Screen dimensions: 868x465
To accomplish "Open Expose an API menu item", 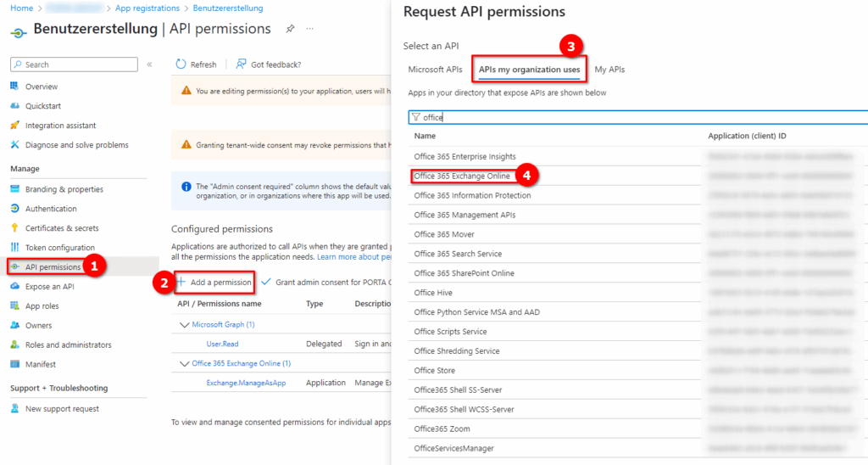I will pyautogui.click(x=50, y=287).
